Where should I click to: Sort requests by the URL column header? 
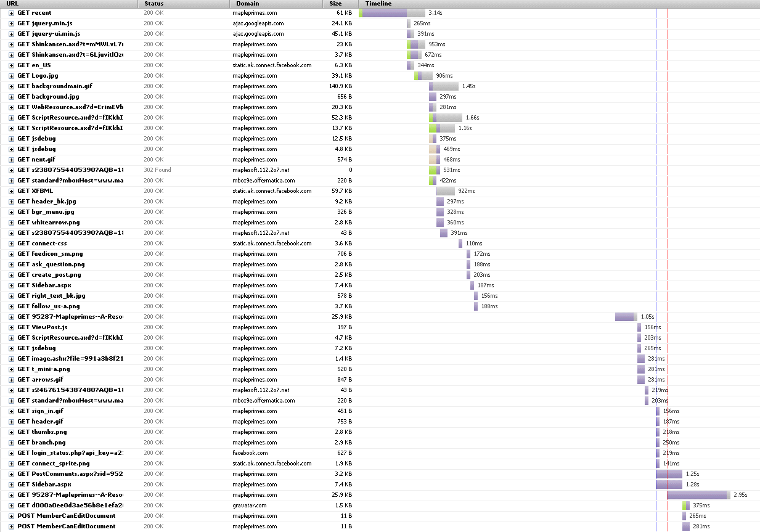pos(12,4)
